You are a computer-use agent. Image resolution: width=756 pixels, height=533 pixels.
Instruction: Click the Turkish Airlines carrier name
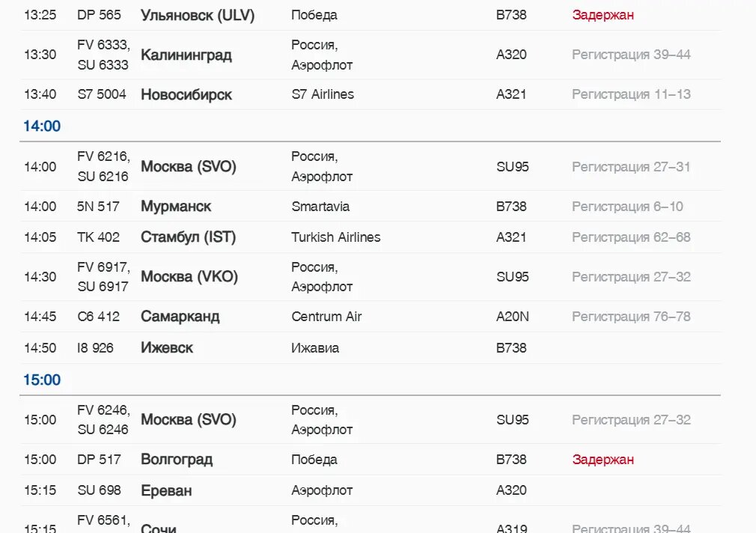coord(335,237)
